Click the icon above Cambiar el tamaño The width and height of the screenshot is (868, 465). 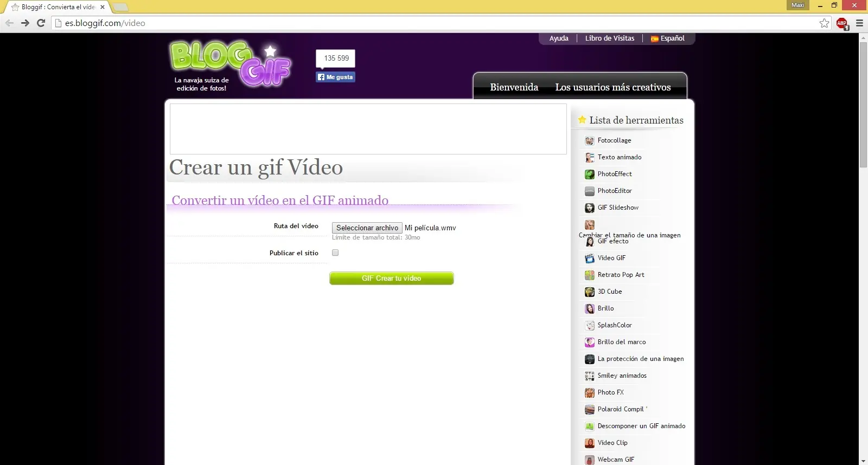(589, 225)
